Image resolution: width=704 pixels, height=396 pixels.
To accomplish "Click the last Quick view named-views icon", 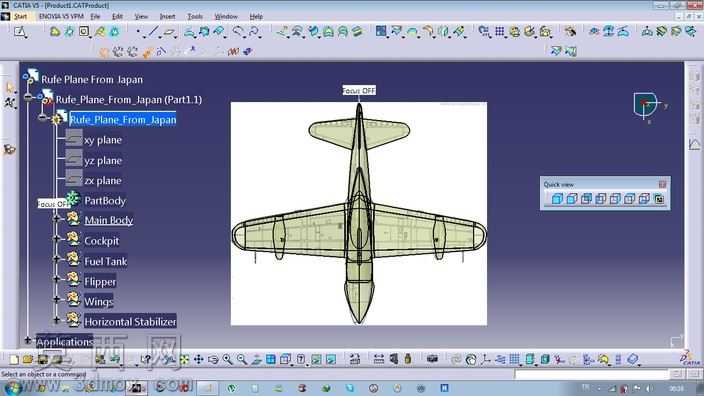I will point(659,199).
